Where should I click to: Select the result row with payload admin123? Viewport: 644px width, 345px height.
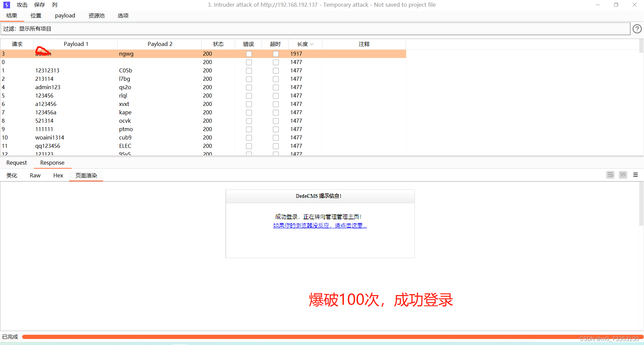pyautogui.click(x=203, y=88)
